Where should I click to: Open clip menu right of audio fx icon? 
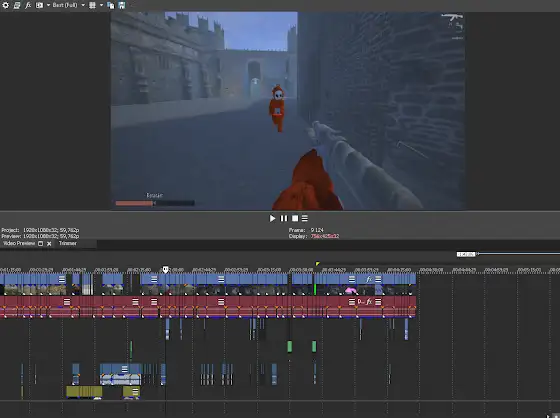378,302
